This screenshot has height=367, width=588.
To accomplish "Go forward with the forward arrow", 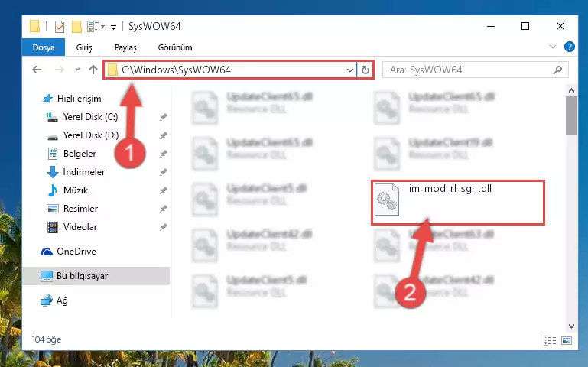I will (x=59, y=70).
